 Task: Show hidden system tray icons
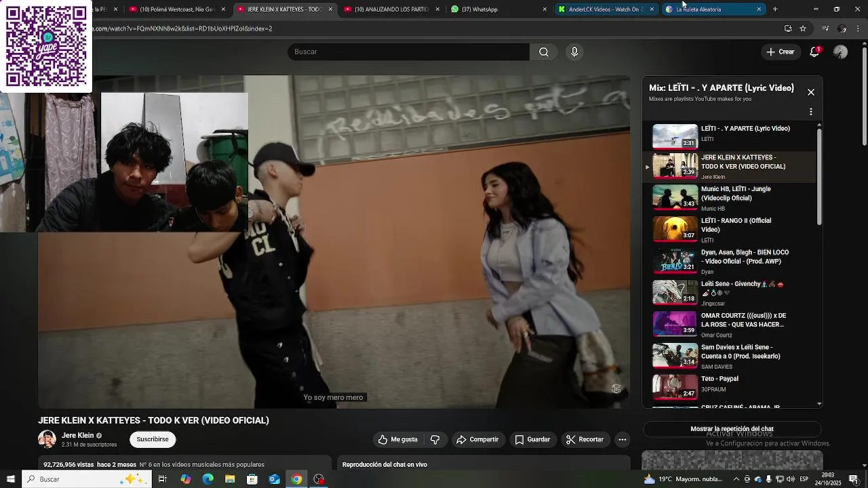coord(737,479)
